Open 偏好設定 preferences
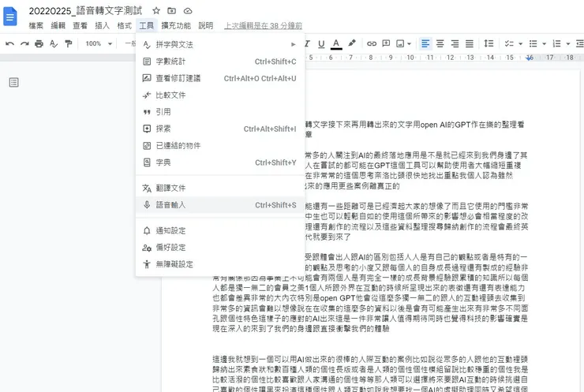584x392 pixels. [220, 247]
